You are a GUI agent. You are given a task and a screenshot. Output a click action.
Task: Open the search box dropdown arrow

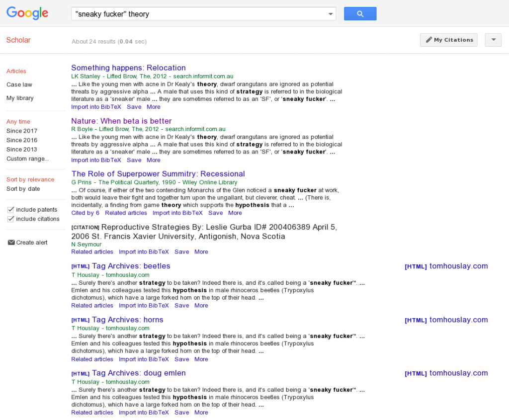click(330, 14)
